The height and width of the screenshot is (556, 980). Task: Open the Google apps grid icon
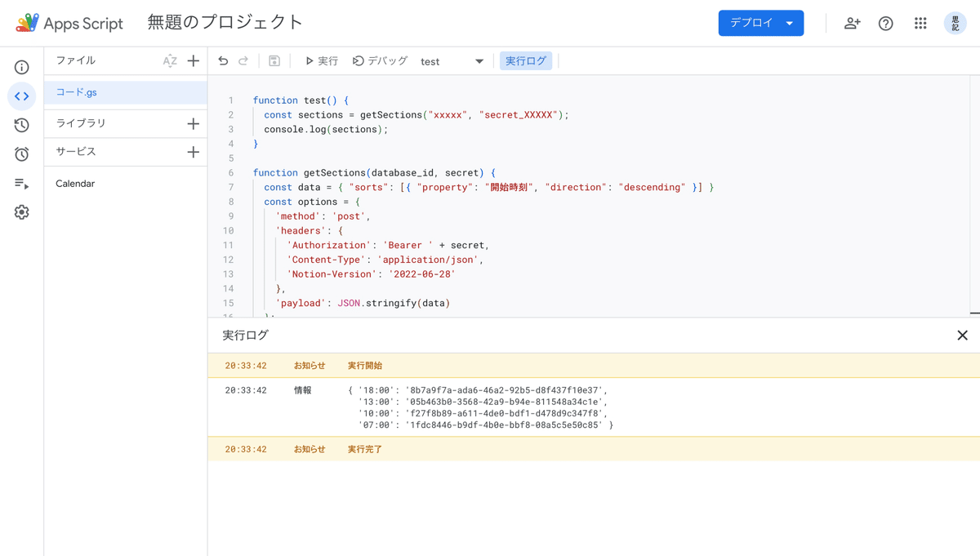coord(920,24)
